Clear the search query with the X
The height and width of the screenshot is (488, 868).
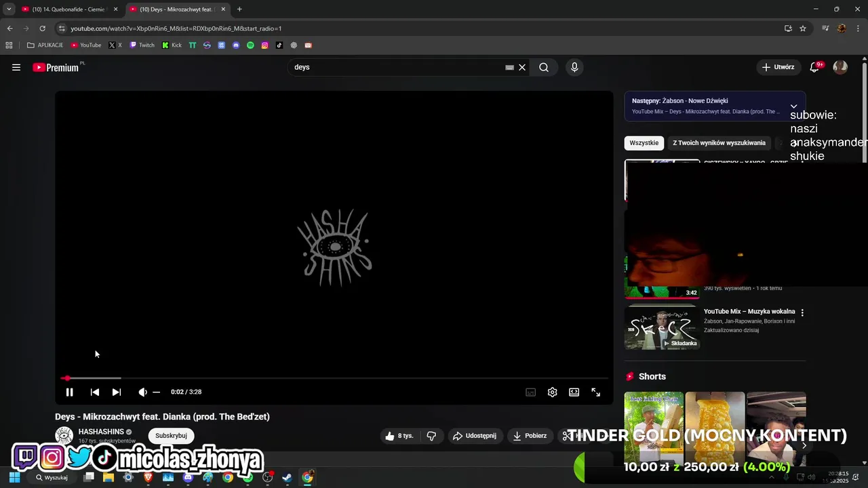[x=522, y=67]
